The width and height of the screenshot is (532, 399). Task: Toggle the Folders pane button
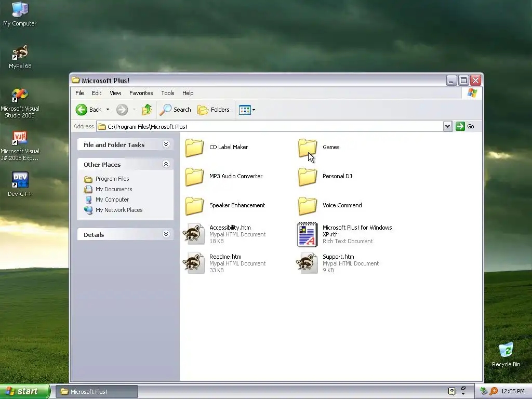(214, 110)
